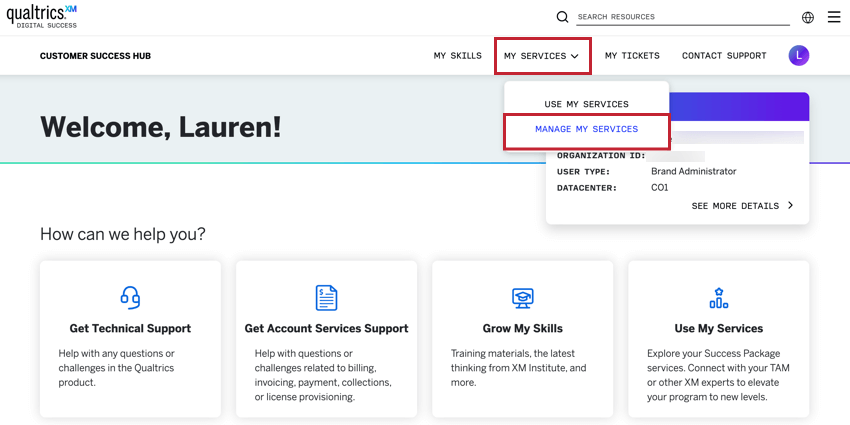Click chevron beside See More Details
The width and height of the screenshot is (850, 425).
coord(790,205)
